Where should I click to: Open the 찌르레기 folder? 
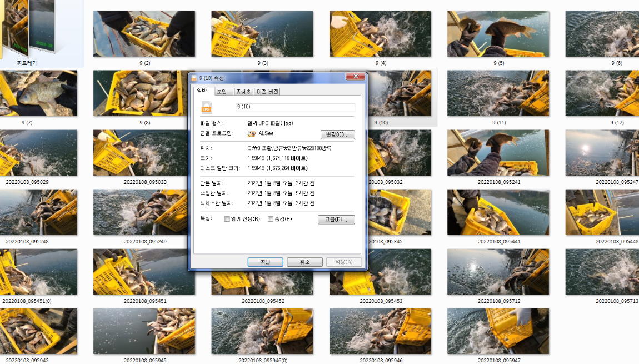click(27, 33)
